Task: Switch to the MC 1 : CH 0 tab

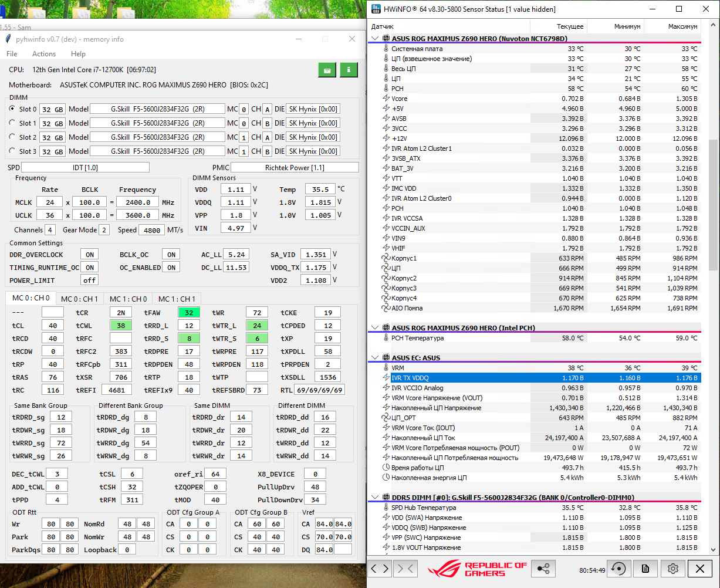Action: click(x=129, y=299)
